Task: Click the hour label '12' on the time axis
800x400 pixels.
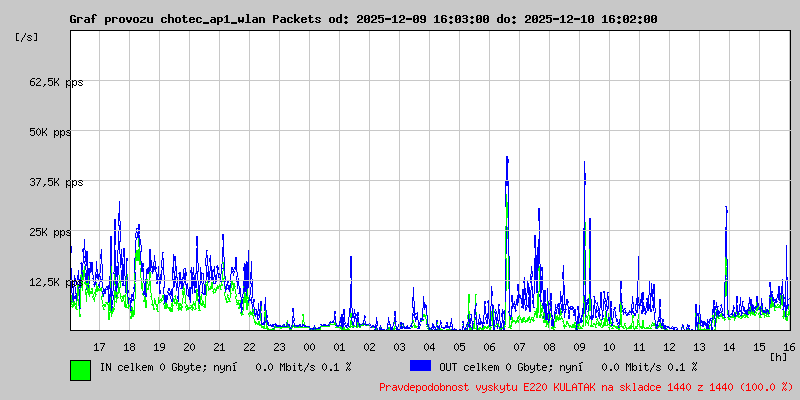Action: click(669, 347)
